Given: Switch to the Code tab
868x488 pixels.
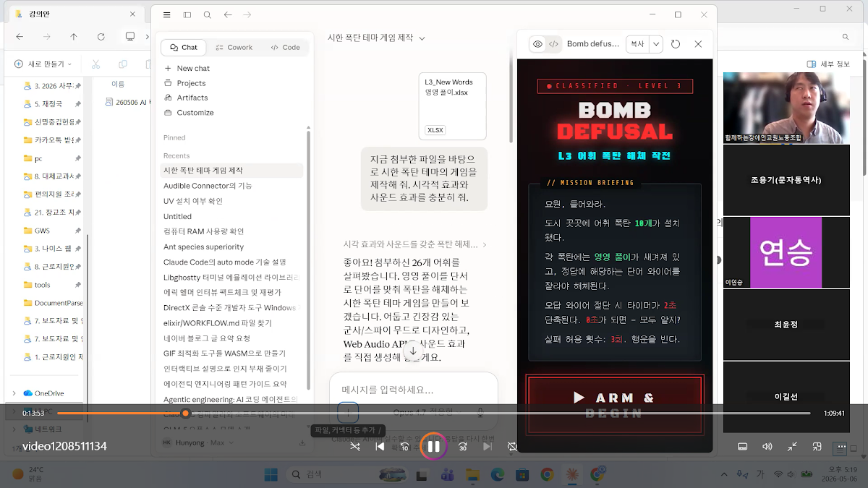Looking at the screenshot, I should click(285, 47).
